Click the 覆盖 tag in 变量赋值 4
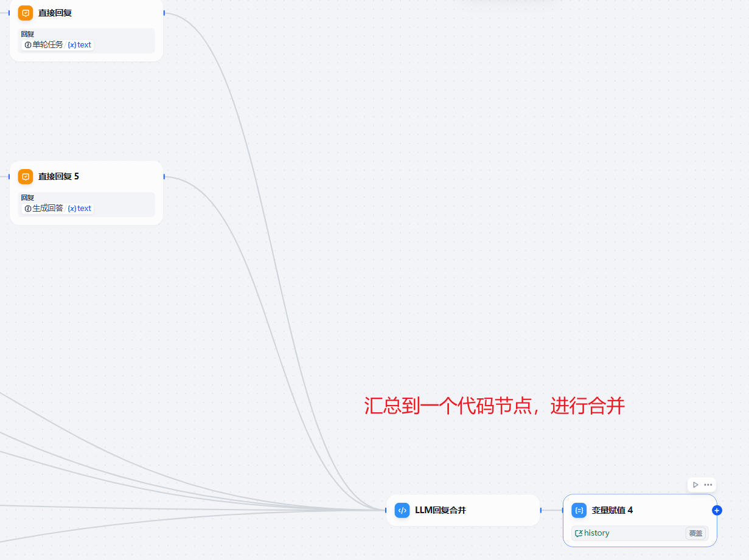Viewport: 749px width, 560px height. tap(695, 533)
